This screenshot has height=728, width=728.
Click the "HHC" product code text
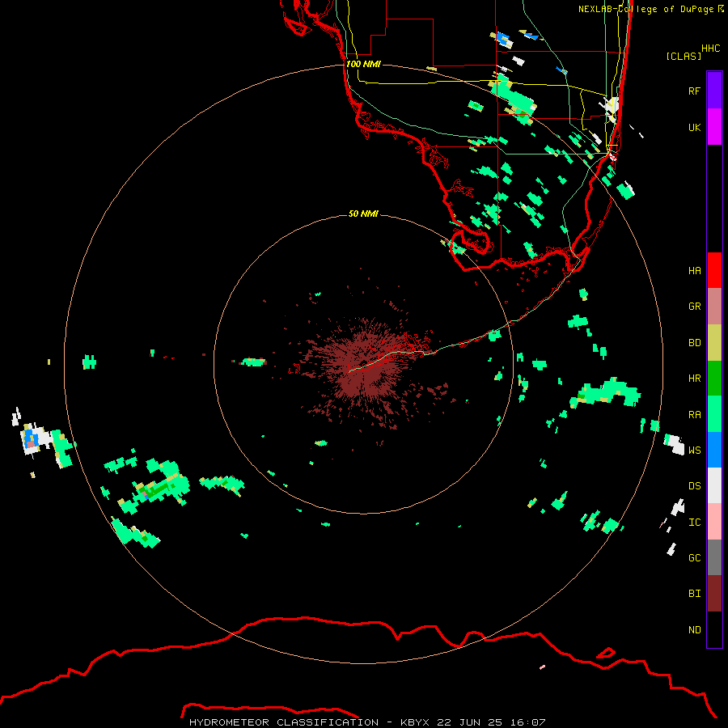point(711,49)
